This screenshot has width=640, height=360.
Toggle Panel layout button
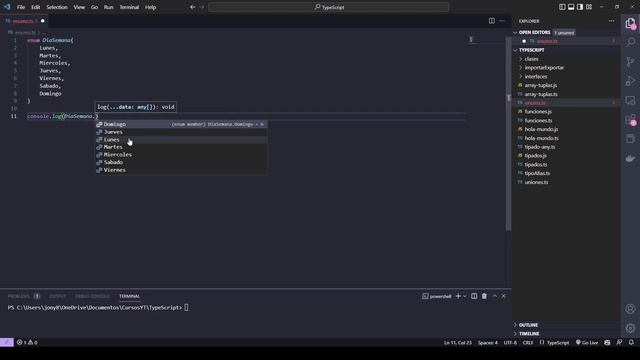[571, 7]
